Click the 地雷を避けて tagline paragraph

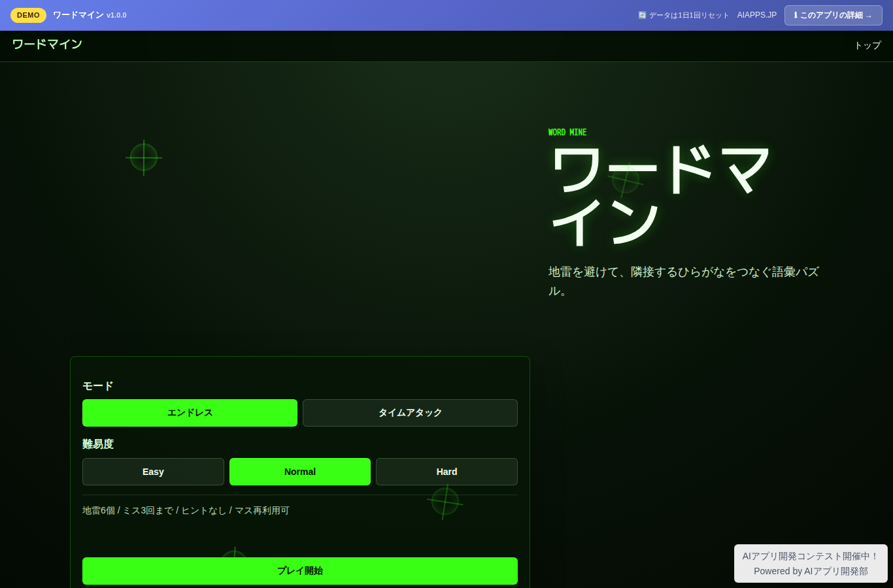[684, 281]
